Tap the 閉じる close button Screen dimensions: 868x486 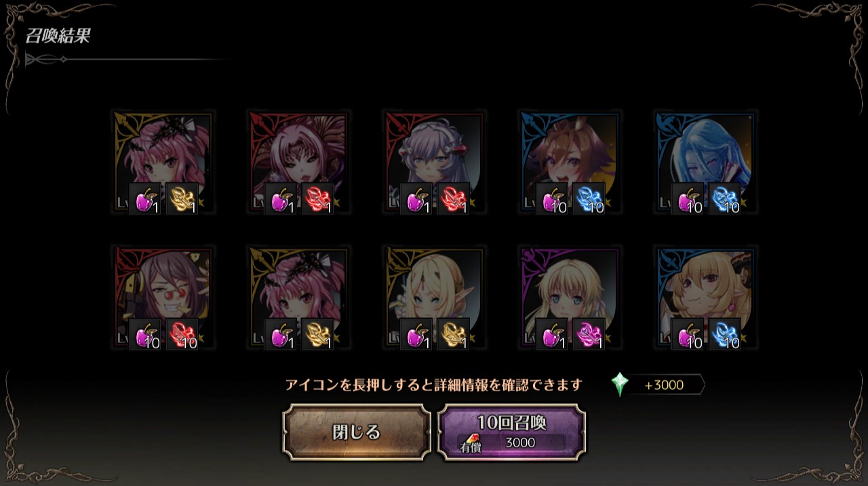point(357,432)
